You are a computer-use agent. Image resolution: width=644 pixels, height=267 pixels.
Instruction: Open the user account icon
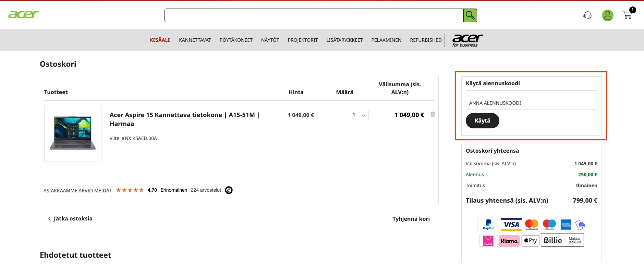(608, 15)
